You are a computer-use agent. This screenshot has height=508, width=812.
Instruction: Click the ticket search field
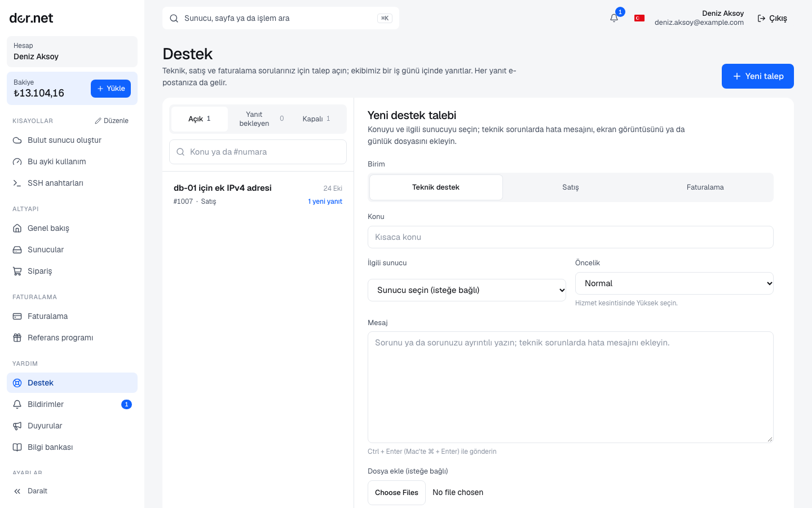[258, 152]
